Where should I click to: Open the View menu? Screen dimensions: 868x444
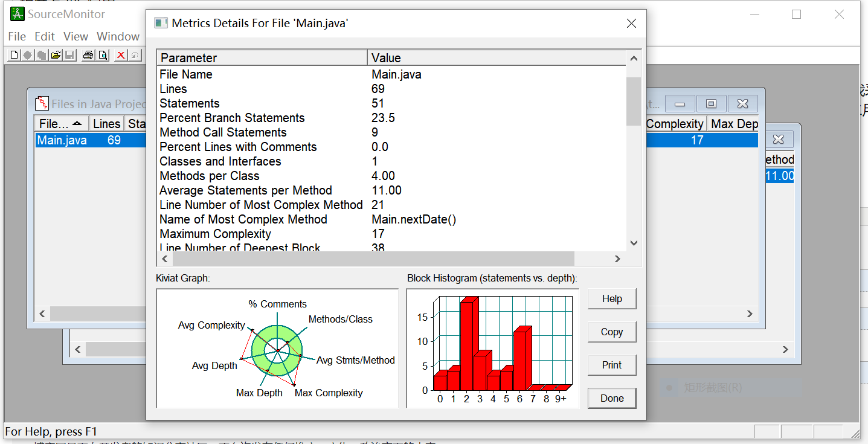[76, 36]
